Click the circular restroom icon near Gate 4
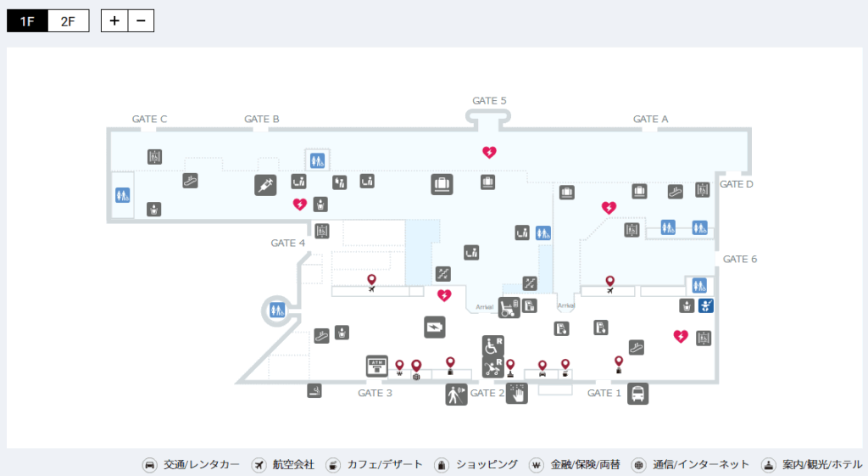 pyautogui.click(x=275, y=311)
